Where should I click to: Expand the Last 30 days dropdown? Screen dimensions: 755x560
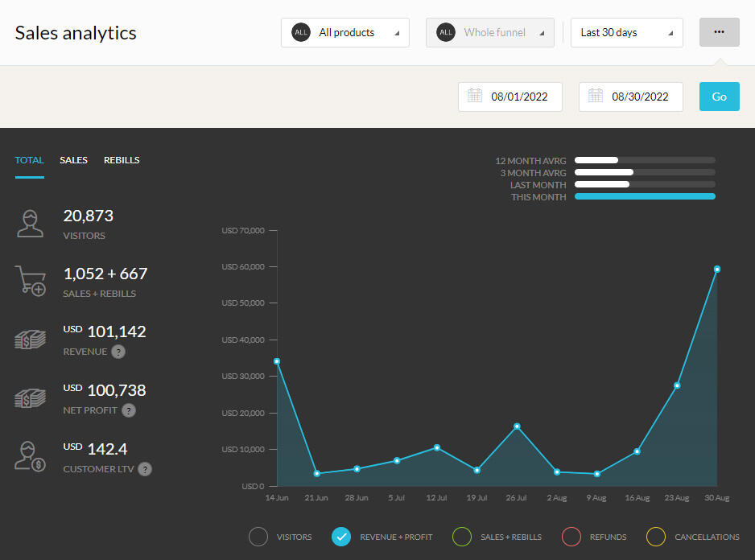pyautogui.click(x=626, y=33)
